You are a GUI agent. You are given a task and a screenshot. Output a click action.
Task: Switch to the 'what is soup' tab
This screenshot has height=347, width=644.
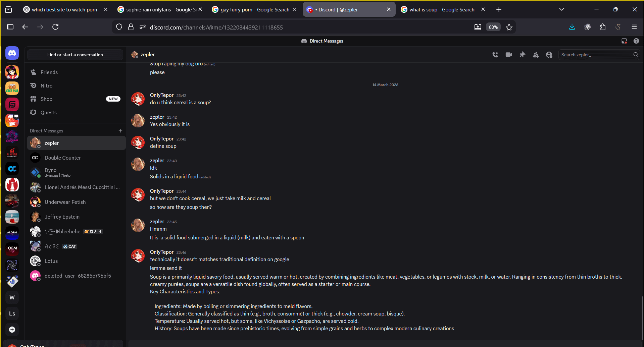pos(442,9)
